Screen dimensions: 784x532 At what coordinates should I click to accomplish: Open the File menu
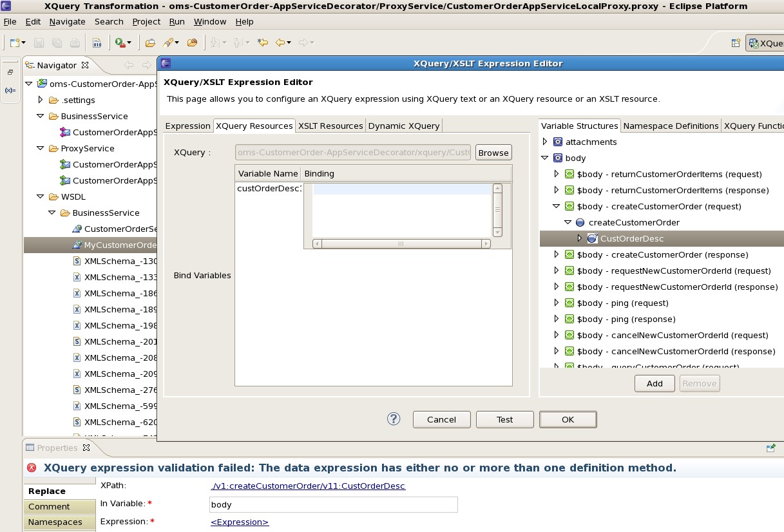tap(10, 21)
